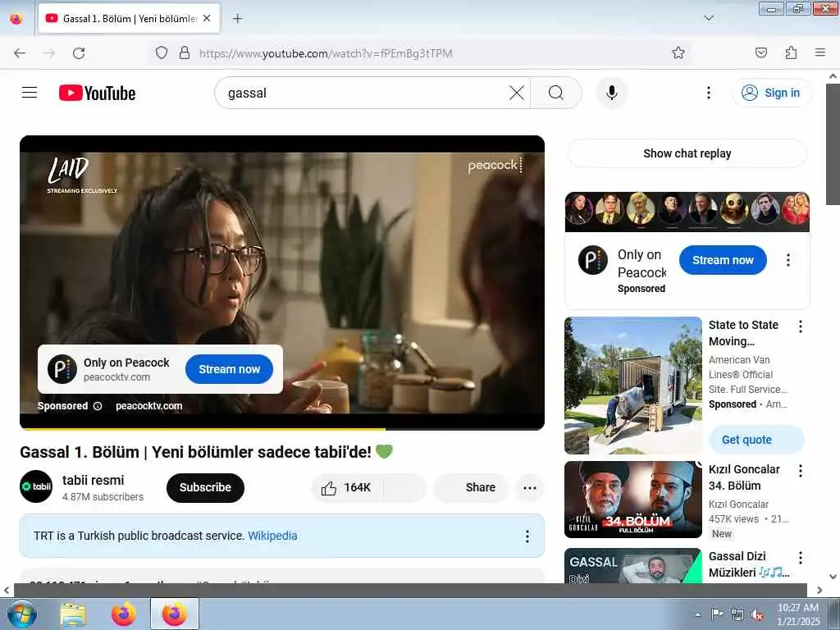Click the taskbar clock showing 10:27 AM
Screen dimensions: 840x630
pos(798,614)
